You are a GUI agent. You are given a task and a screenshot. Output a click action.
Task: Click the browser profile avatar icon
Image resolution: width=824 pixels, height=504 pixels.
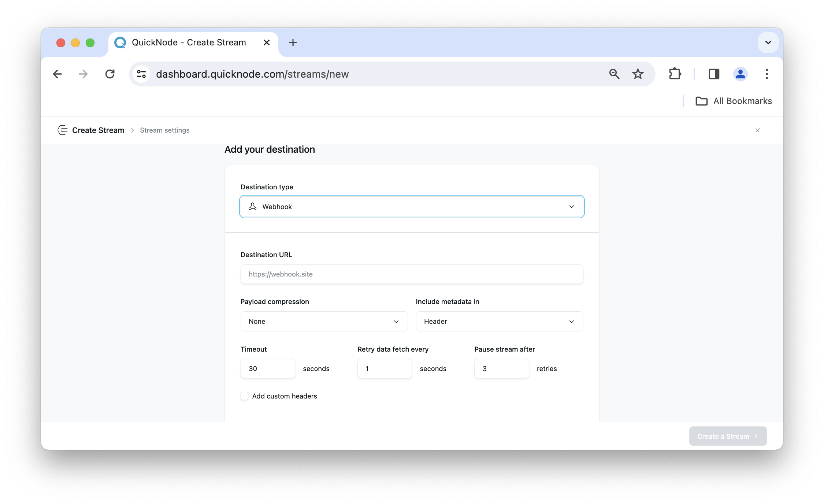pos(741,74)
